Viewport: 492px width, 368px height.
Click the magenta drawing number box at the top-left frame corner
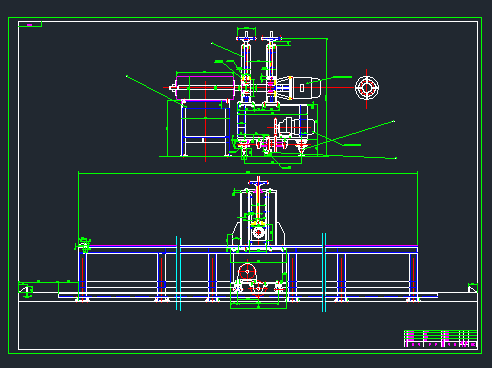click(30, 24)
